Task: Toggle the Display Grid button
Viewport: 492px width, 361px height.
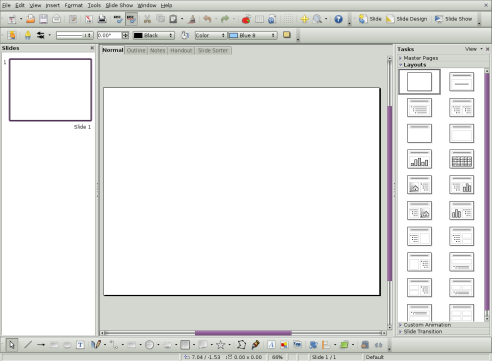Action: [288, 19]
